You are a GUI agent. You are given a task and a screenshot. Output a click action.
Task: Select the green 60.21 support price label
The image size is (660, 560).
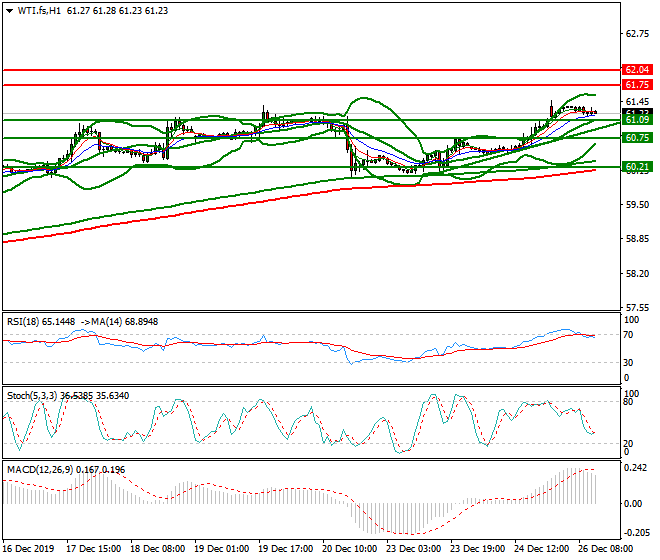click(637, 167)
